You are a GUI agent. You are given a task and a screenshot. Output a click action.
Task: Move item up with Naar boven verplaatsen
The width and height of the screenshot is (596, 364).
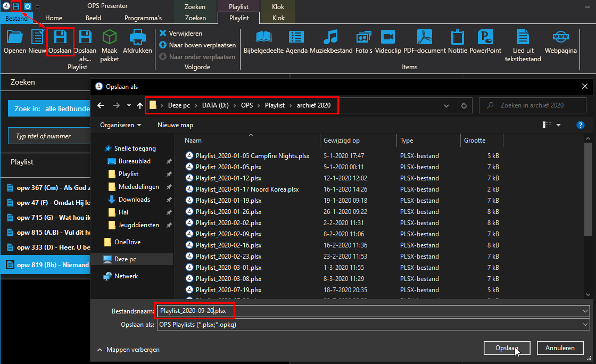pos(197,45)
